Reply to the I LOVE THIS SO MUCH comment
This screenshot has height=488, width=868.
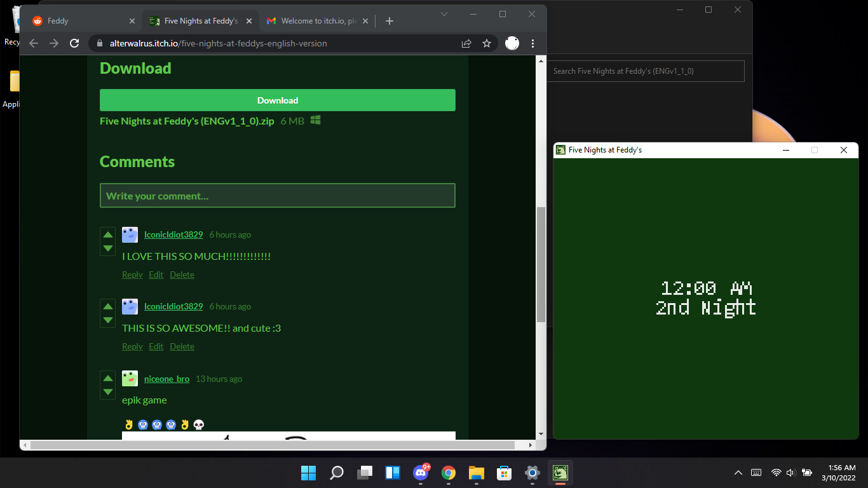click(x=132, y=274)
